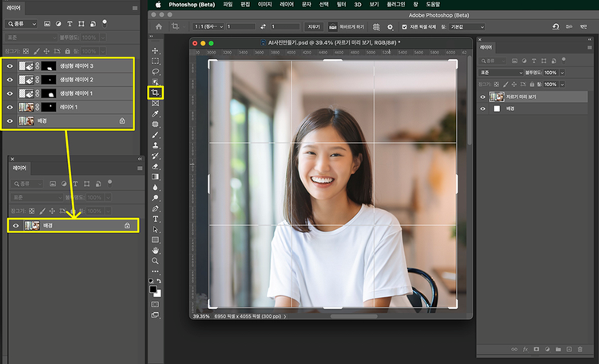This screenshot has width=599, height=364.
Task: Toggle the 자른 픽셀 삭제 checkbox
Action: [x=405, y=26]
